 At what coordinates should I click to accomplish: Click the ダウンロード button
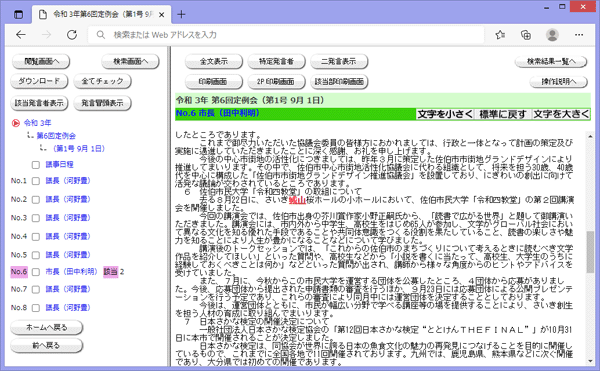[39, 81]
